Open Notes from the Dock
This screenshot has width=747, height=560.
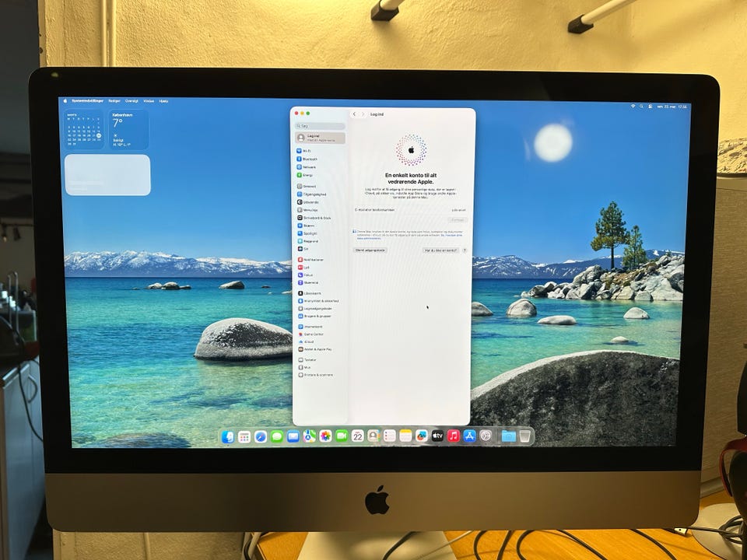(405, 436)
